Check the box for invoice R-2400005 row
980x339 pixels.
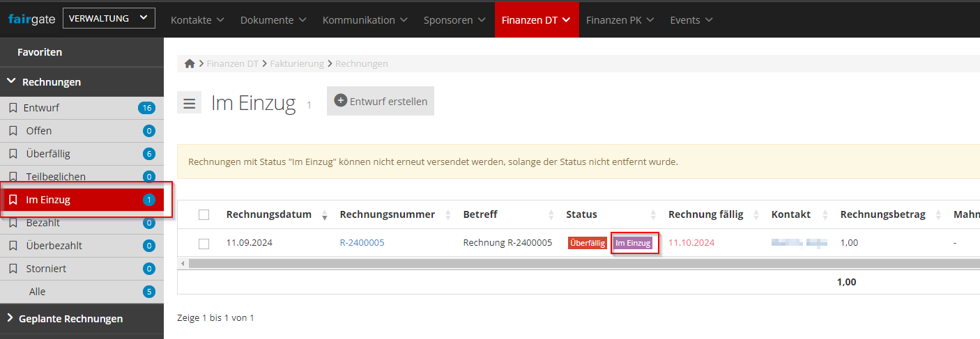coord(204,244)
